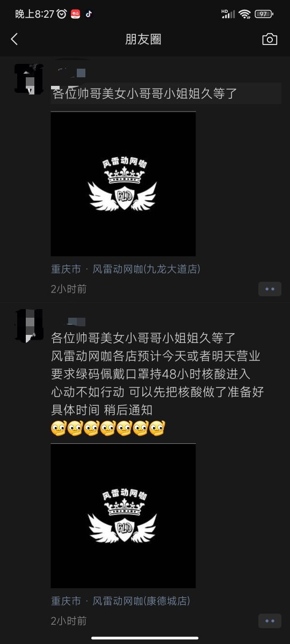Open the camera icon to post a moment

(270, 39)
